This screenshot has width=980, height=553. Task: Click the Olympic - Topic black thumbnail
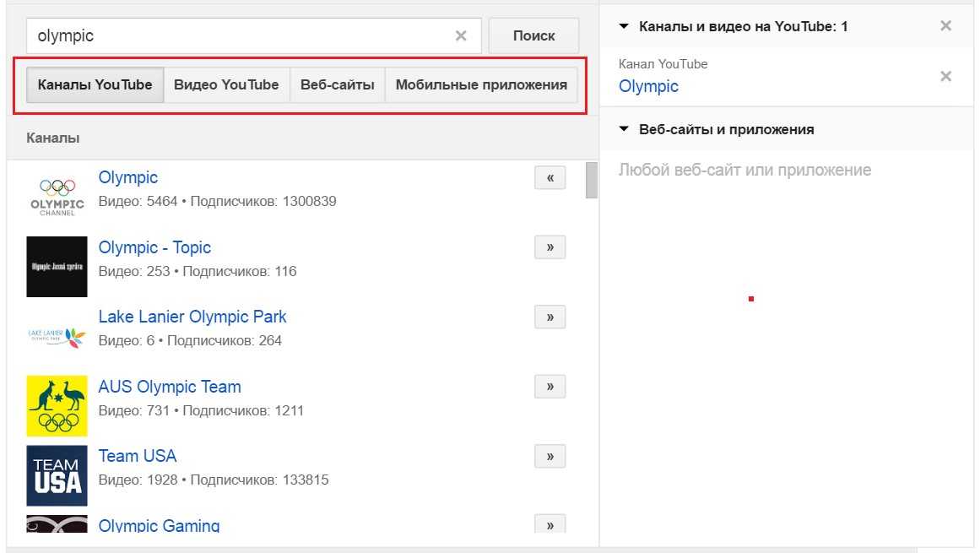click(x=57, y=267)
